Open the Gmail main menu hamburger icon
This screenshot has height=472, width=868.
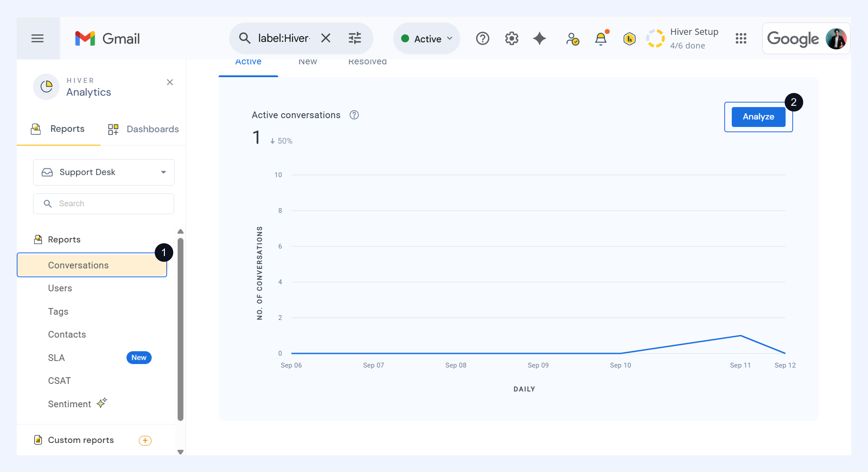pos(37,38)
